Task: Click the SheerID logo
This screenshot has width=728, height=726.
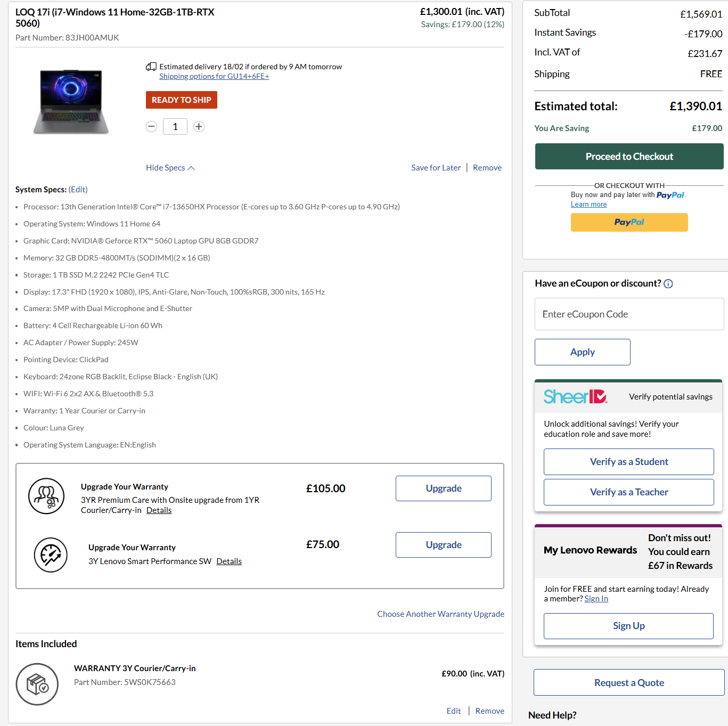Action: click(575, 397)
